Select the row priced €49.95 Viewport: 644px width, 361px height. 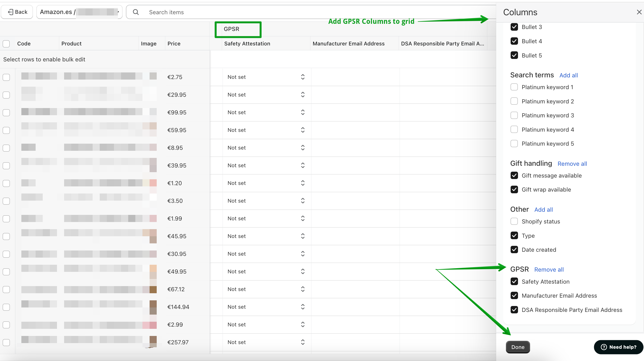[x=6, y=272]
